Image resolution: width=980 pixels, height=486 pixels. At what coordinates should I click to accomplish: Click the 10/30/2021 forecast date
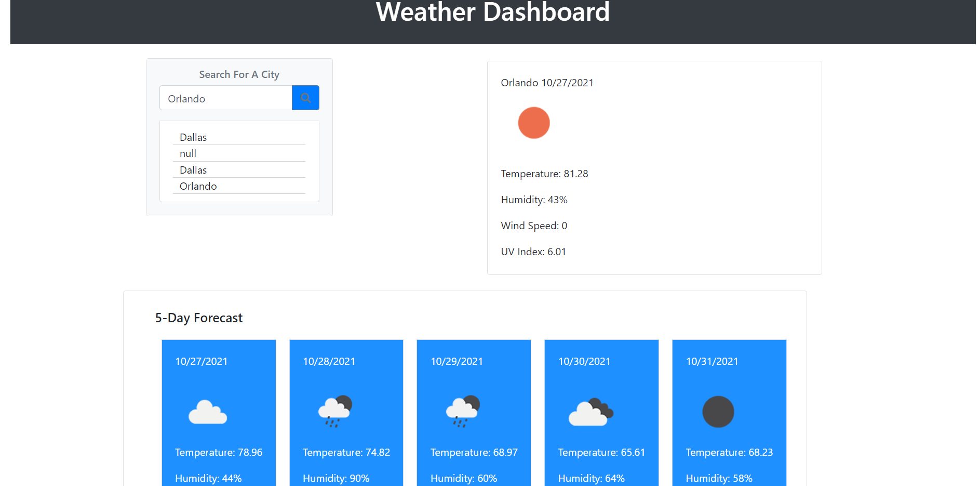tap(584, 361)
